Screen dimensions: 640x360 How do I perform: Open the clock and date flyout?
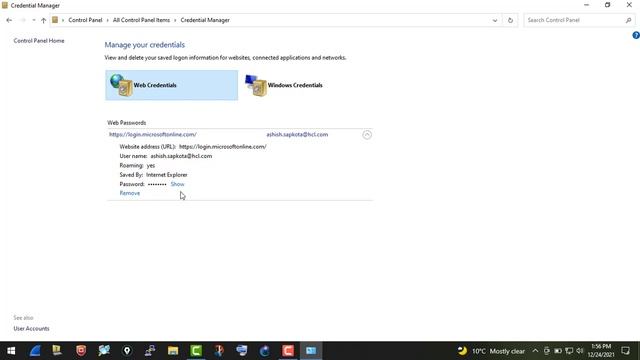[601, 351]
